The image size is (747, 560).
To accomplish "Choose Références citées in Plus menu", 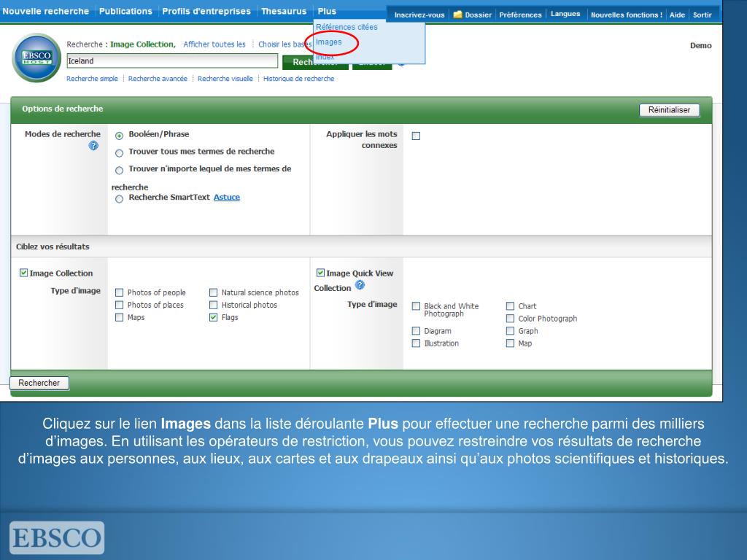I will (x=347, y=27).
